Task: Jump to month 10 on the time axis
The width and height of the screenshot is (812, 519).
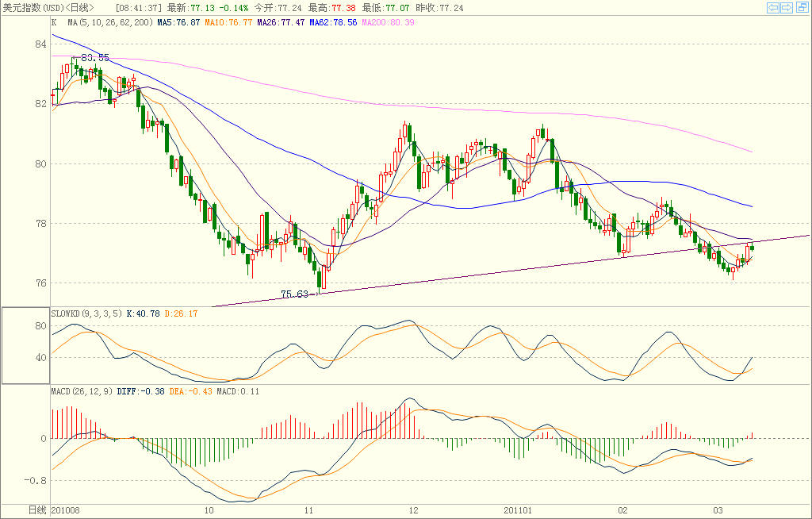Action: [x=209, y=510]
